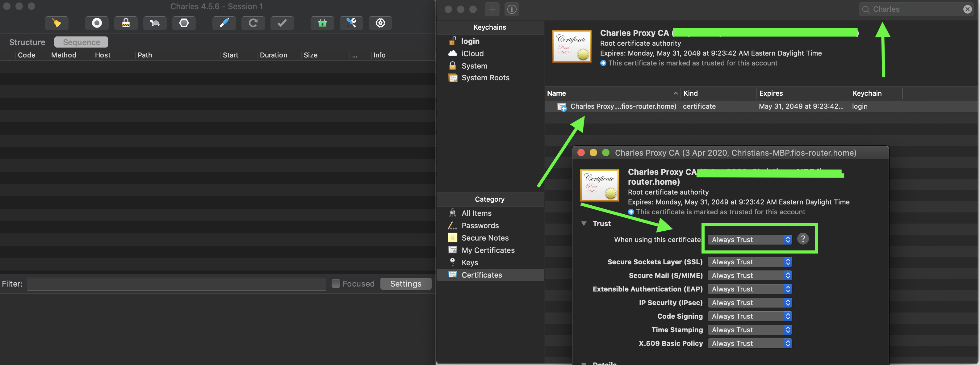
Task: Switch to the Structure tab
Action: (x=27, y=42)
